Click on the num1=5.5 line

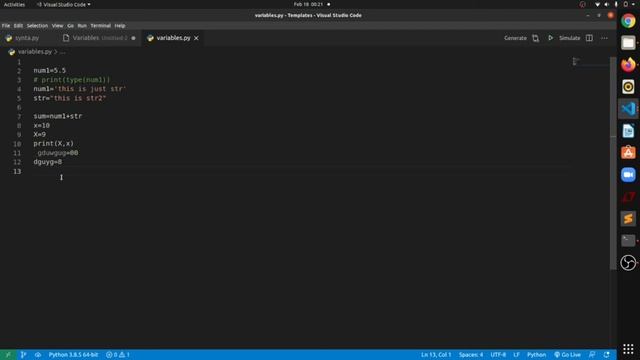pyautogui.click(x=49, y=71)
